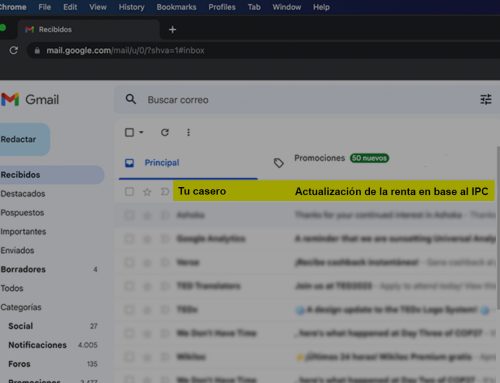The image size is (500, 383).
Task: Click the Gmail logo
Action: (30, 99)
